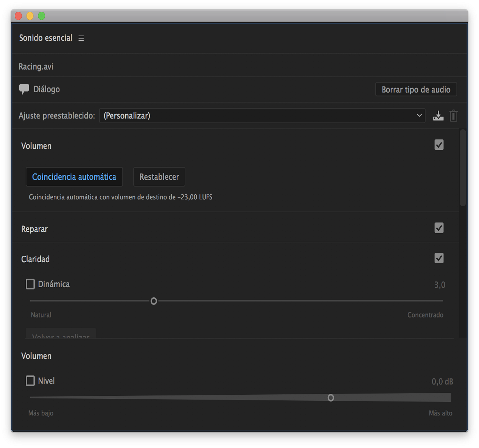
Task: Click the Diálogo audio type label
Action: (x=47, y=89)
